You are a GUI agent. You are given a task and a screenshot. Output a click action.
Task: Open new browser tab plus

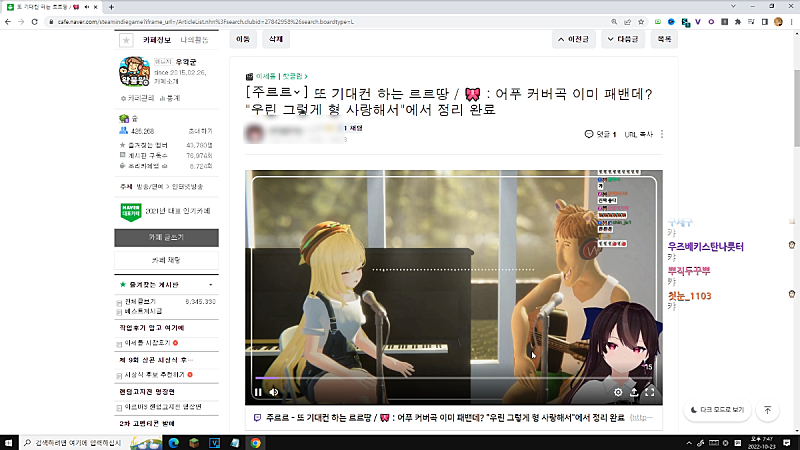[111, 7]
